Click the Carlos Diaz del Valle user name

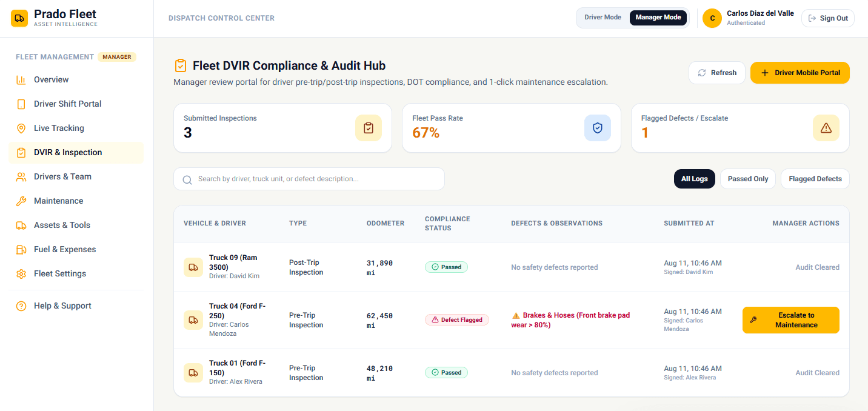pos(760,13)
